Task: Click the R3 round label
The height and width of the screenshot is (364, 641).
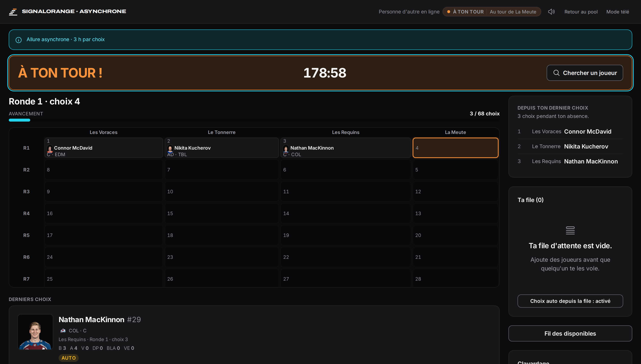Action: (x=26, y=191)
